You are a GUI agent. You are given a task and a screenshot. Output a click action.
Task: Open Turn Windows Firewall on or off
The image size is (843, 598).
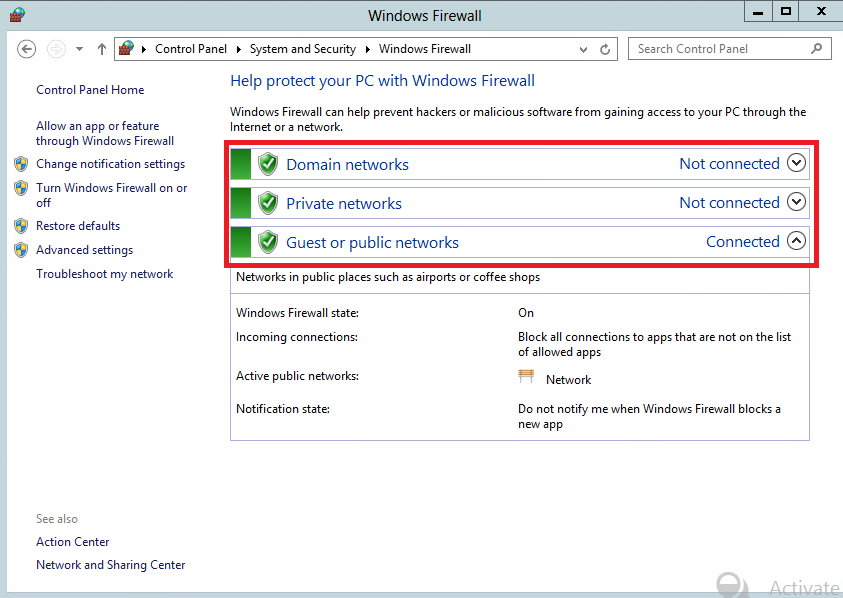tap(111, 195)
